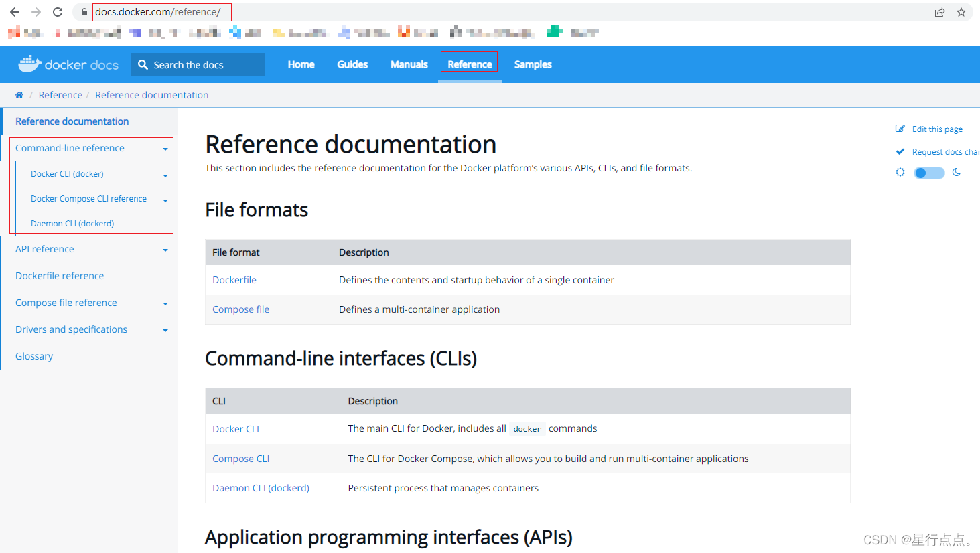Click the home icon in the breadcrumb
The image size is (980, 553).
click(x=19, y=95)
